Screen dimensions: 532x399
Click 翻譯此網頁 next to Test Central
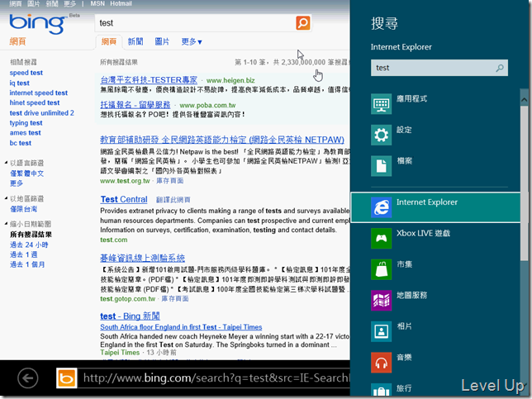pyautogui.click(x=173, y=200)
